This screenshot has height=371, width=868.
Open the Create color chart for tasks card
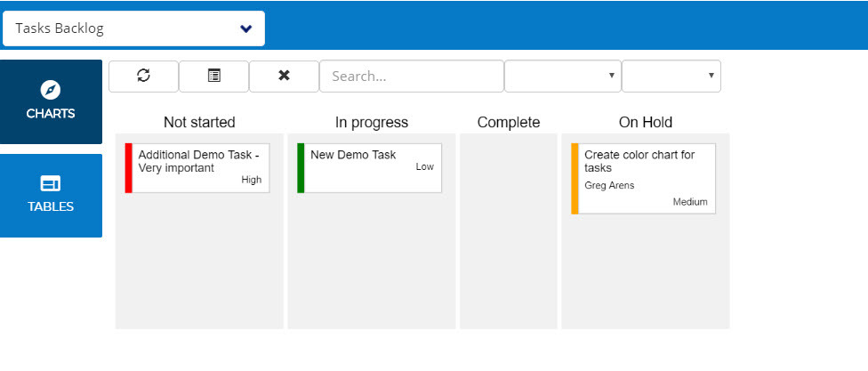tap(646, 178)
